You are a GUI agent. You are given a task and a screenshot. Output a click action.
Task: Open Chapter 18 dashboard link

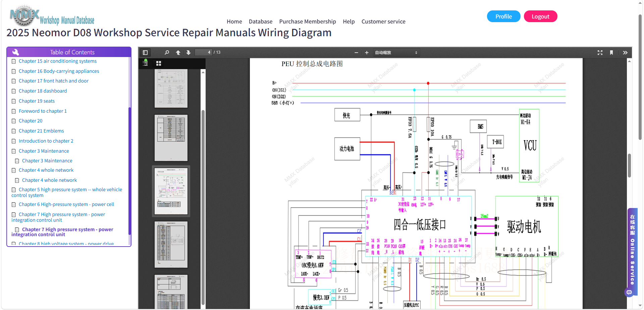point(43,91)
